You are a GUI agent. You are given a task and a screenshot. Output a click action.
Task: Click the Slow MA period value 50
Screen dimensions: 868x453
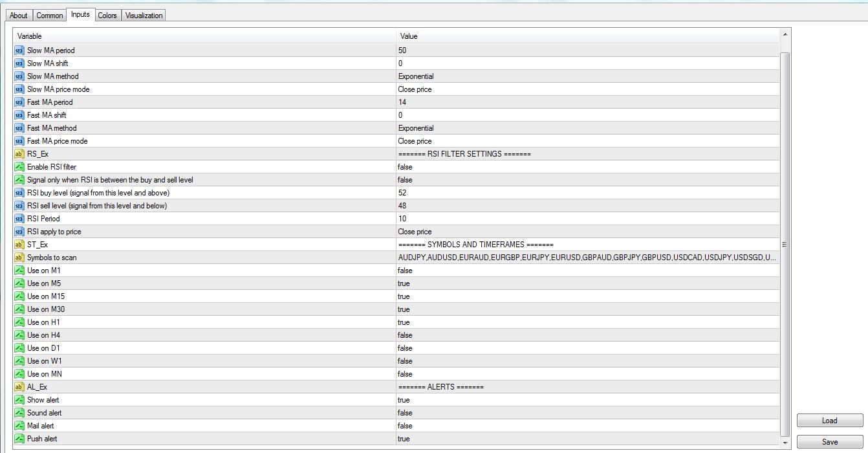pos(588,50)
